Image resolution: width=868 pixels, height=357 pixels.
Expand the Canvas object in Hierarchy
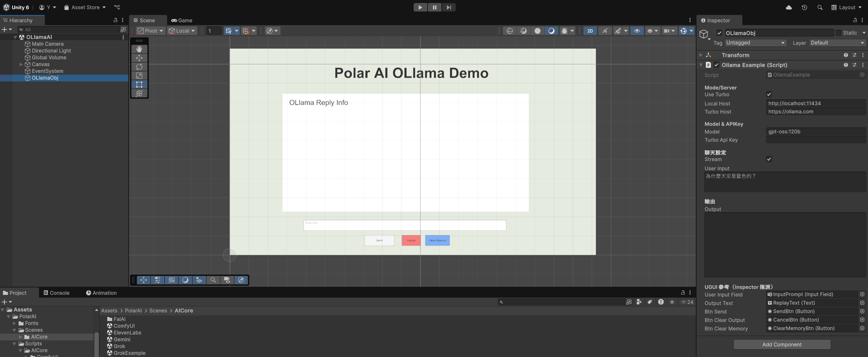(x=21, y=64)
